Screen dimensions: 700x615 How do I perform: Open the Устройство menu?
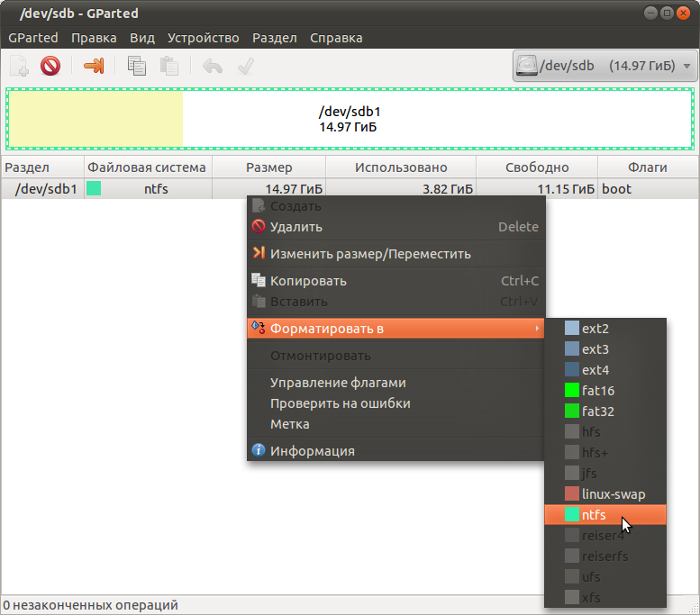(203, 38)
